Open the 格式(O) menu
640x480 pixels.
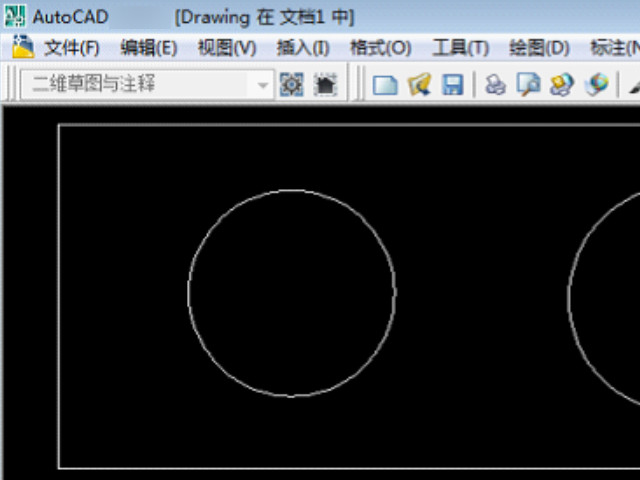point(380,48)
